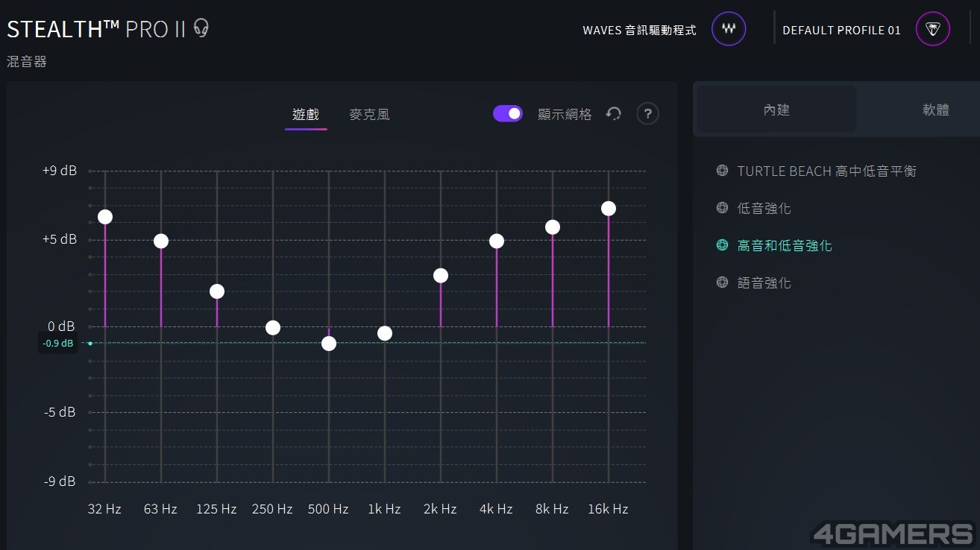This screenshot has height=550, width=980.
Task: Open the 內建 presets tab
Action: click(x=776, y=110)
